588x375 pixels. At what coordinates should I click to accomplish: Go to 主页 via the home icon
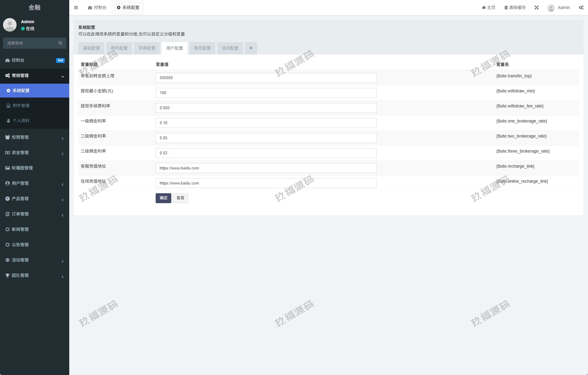point(488,8)
